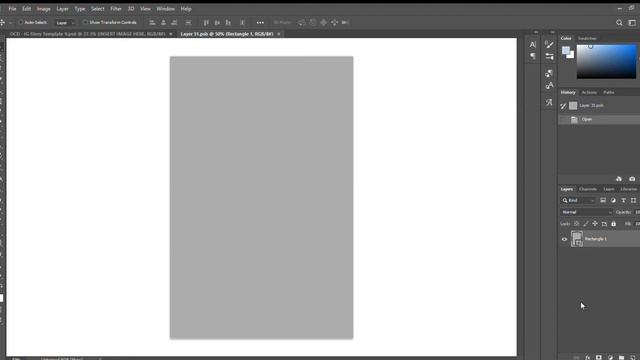Click the align bottom edges icon
The width and height of the screenshot is (640, 360).
click(x=228, y=23)
